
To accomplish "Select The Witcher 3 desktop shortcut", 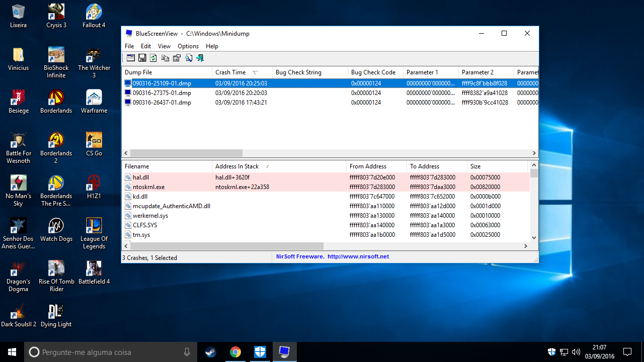I will click(94, 62).
